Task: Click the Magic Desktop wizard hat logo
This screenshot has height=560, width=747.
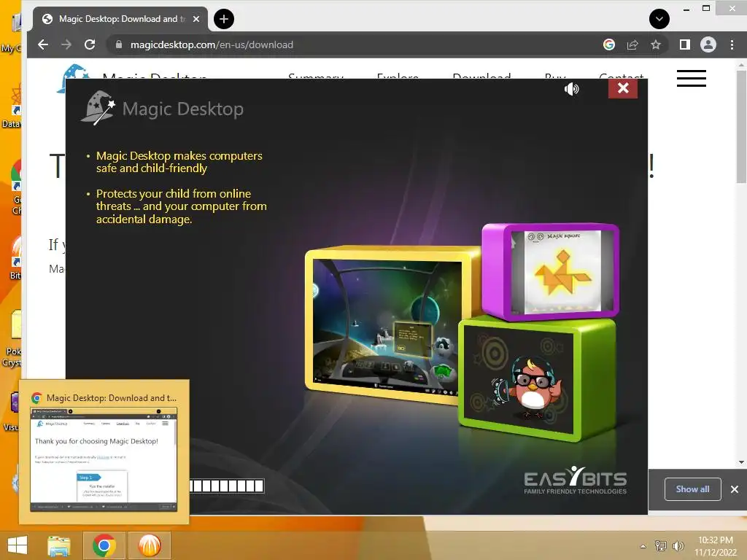Action: (98, 108)
